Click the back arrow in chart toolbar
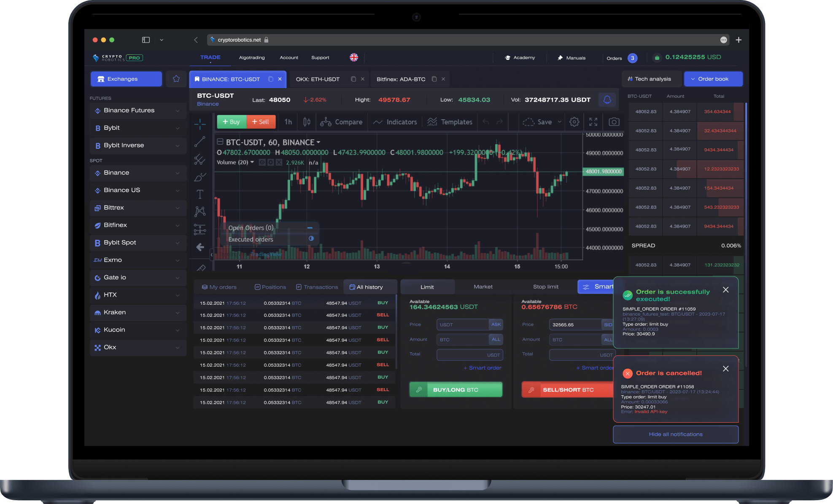 pyautogui.click(x=200, y=247)
